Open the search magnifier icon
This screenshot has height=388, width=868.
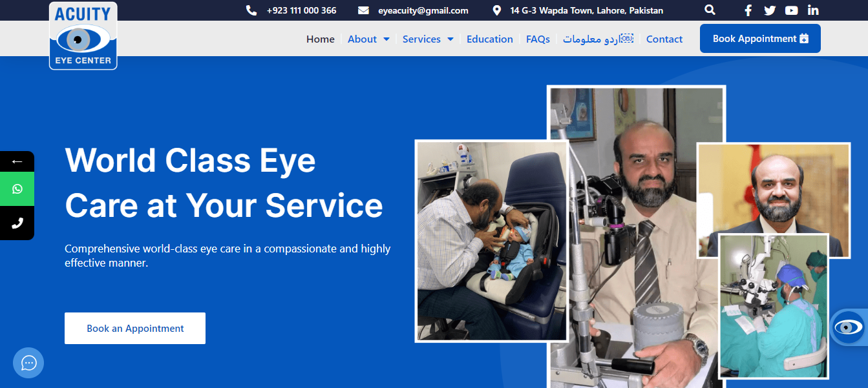point(710,10)
